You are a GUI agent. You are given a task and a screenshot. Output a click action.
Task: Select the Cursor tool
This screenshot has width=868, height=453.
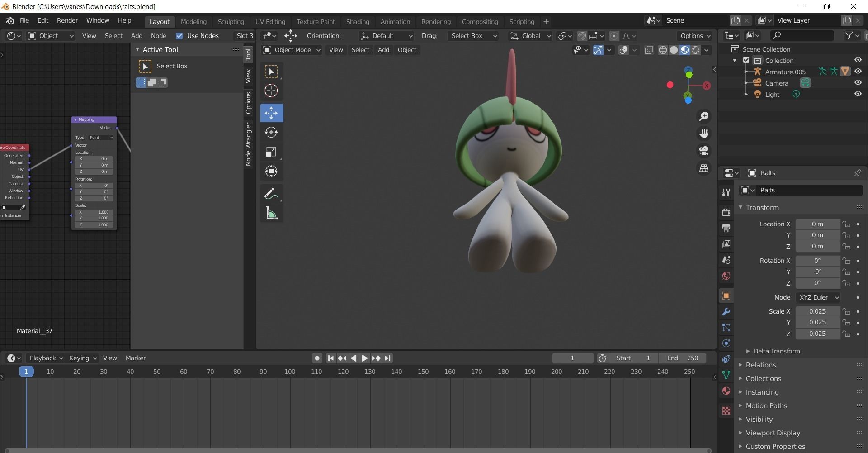pyautogui.click(x=271, y=91)
